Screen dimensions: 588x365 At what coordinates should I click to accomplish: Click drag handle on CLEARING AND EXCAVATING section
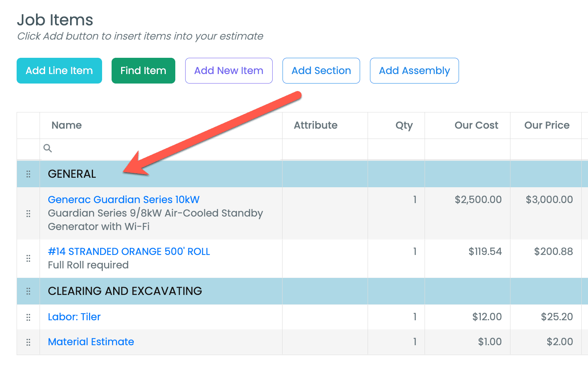tap(28, 291)
